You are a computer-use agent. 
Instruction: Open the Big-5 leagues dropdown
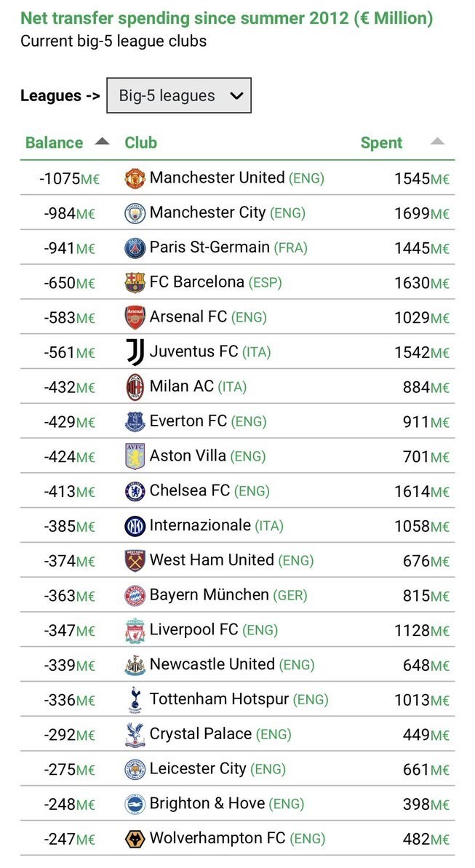coord(178,96)
